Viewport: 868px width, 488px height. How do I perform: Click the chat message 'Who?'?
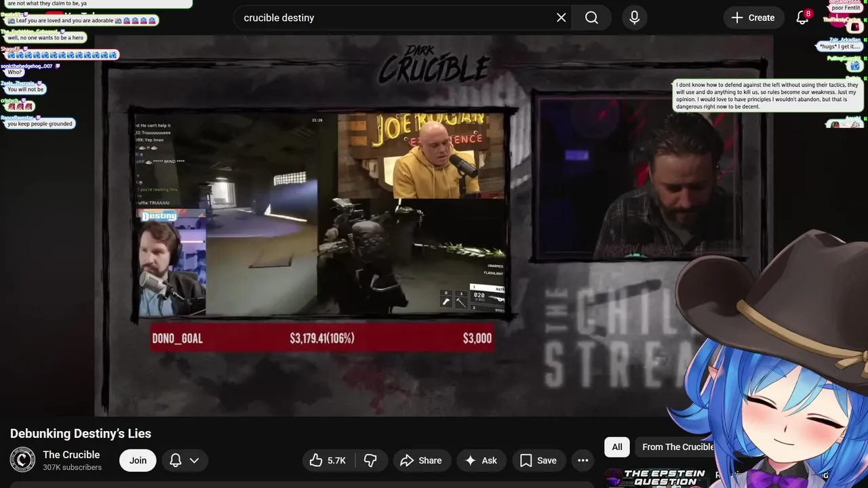point(15,73)
